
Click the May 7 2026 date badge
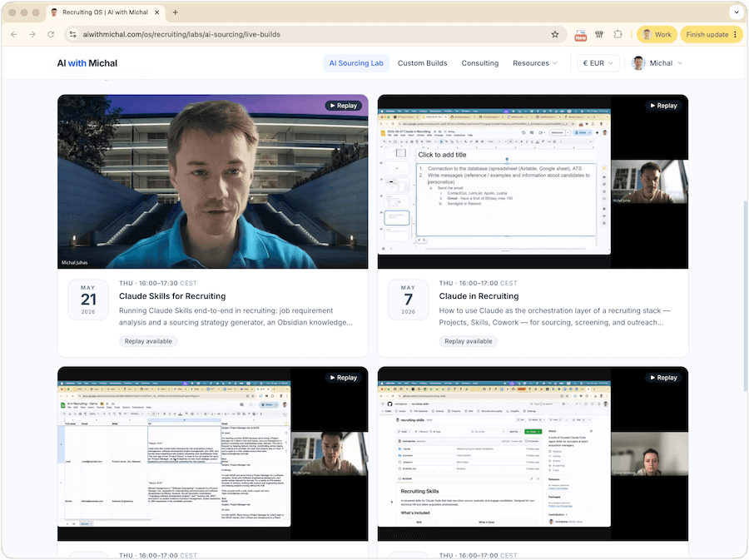pyautogui.click(x=408, y=300)
